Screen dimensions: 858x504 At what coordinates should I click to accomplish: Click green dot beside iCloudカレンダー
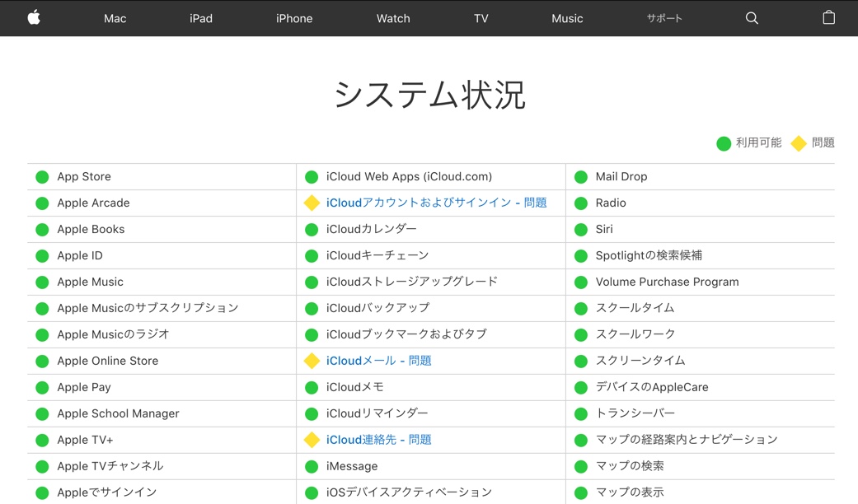[x=312, y=230]
